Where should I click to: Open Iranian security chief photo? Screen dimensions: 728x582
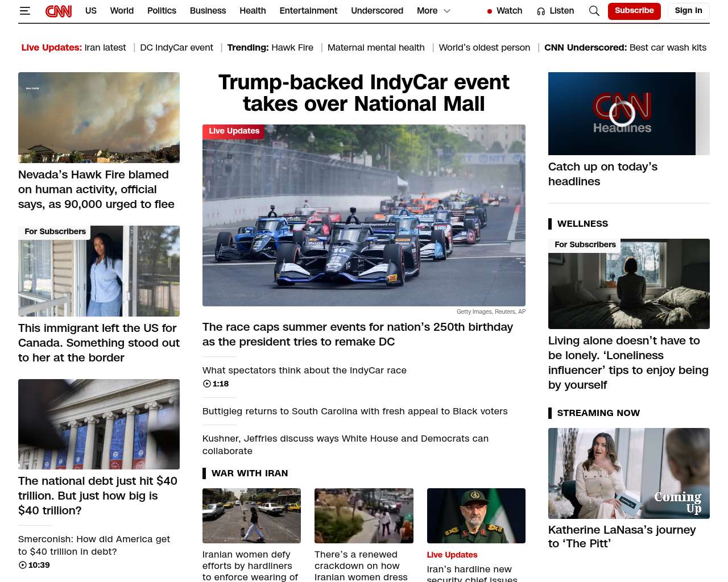coord(476,516)
